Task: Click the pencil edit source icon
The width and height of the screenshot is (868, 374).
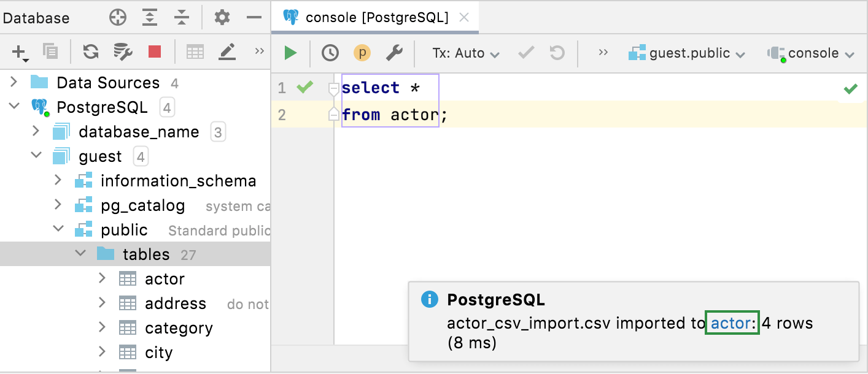Action: (x=228, y=52)
